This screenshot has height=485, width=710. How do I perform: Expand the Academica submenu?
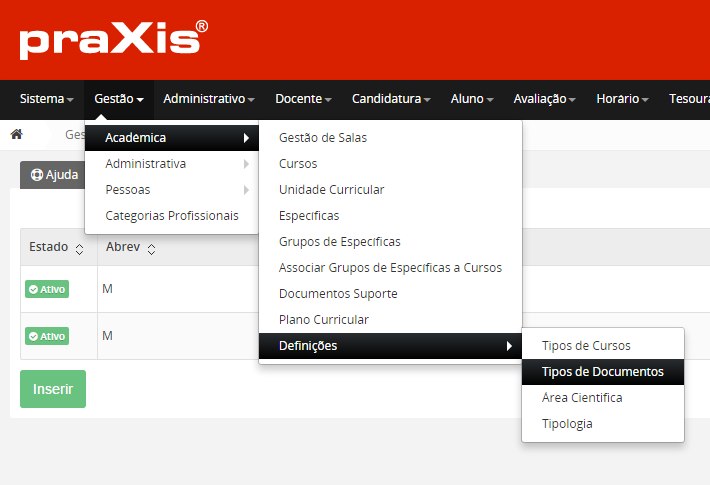[172, 138]
